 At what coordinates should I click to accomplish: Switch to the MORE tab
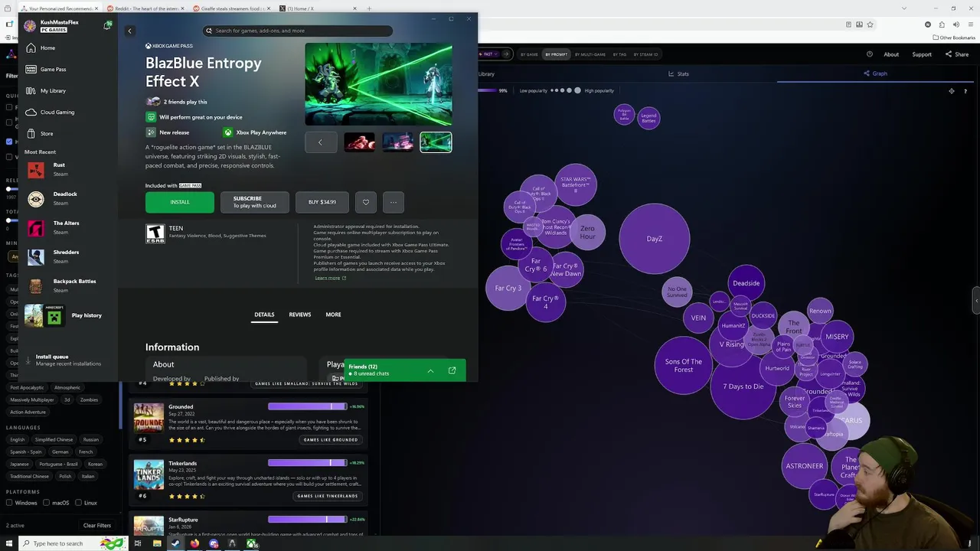point(333,315)
